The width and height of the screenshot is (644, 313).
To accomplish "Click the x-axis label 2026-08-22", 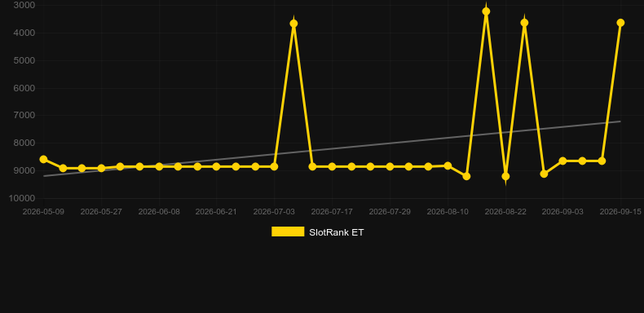I will click(505, 212).
